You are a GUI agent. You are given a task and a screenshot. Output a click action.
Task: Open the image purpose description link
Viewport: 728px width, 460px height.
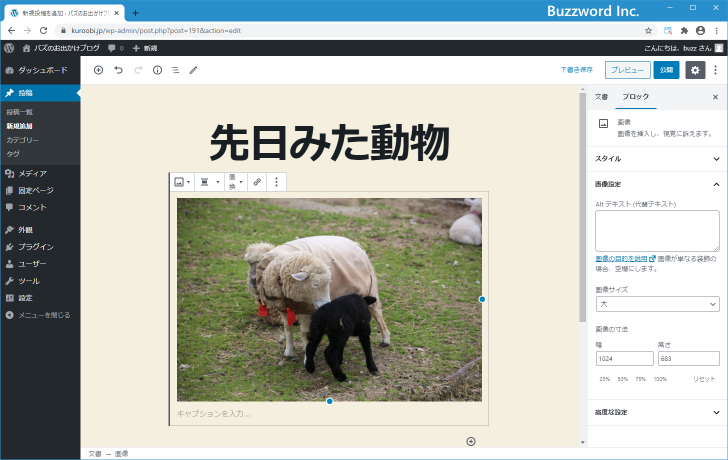[625, 259]
